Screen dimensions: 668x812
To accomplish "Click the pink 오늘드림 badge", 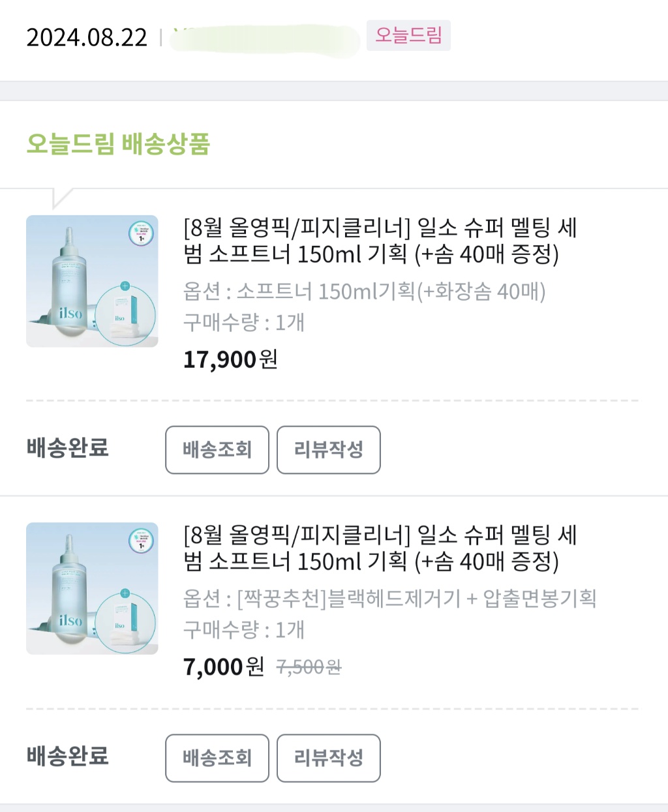I will (408, 35).
